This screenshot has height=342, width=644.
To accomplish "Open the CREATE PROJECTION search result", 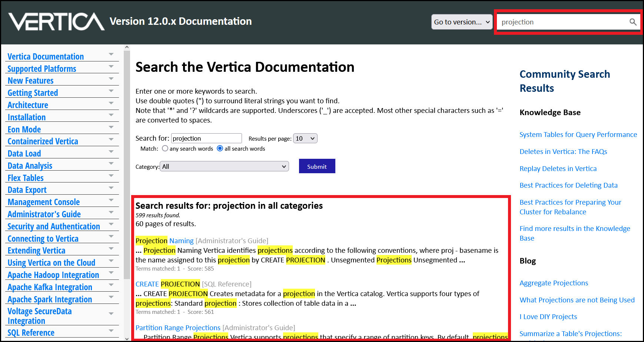I will click(x=167, y=284).
